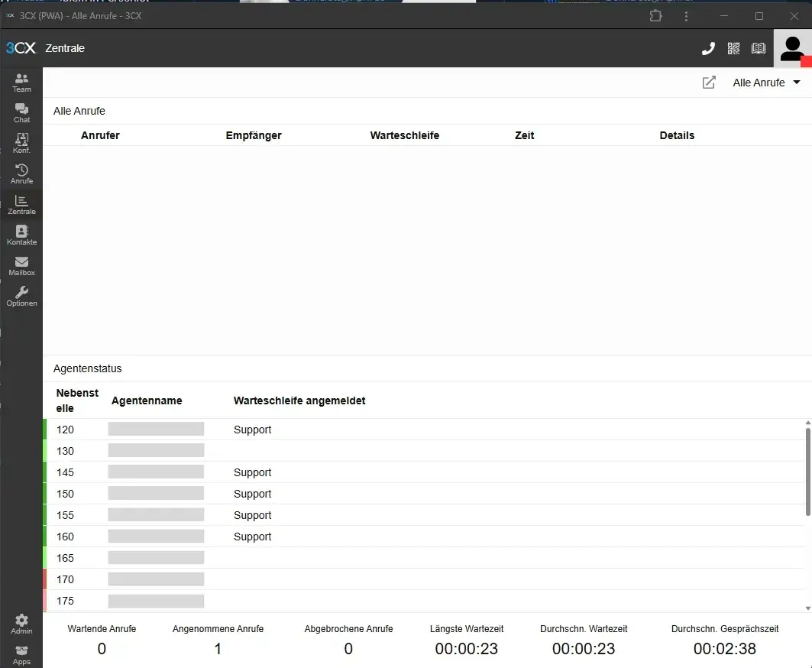The height and width of the screenshot is (668, 812).
Task: Select the agent row for extension 120
Action: 306,430
